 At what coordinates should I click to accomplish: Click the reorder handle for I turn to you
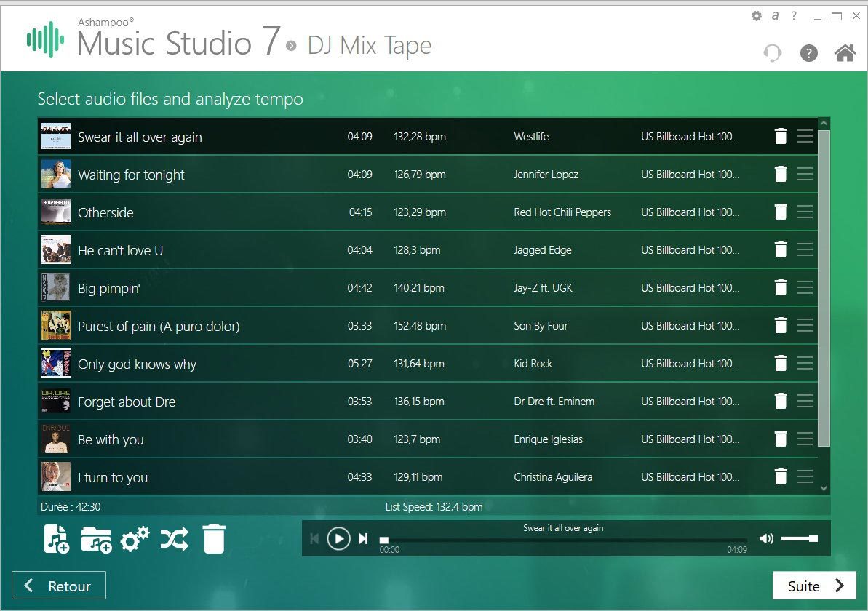pos(805,476)
